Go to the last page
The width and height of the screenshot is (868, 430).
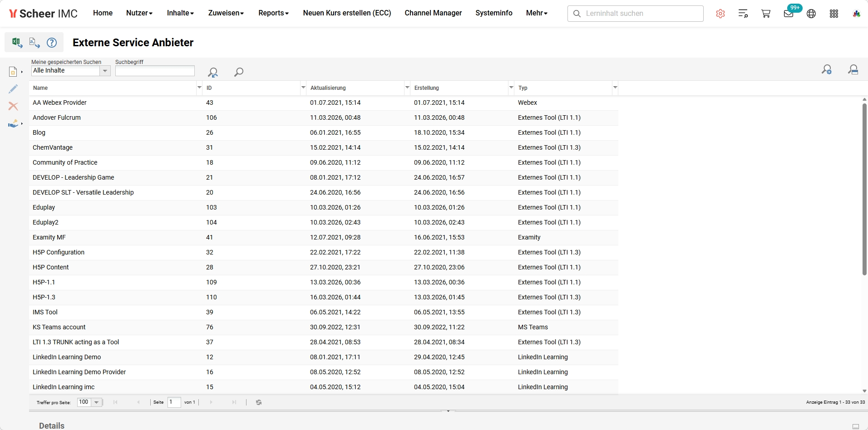(x=234, y=402)
